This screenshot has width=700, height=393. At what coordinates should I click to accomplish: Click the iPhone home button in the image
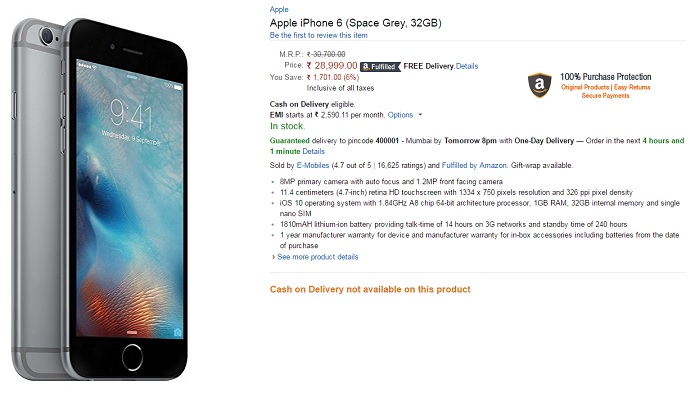point(132,357)
